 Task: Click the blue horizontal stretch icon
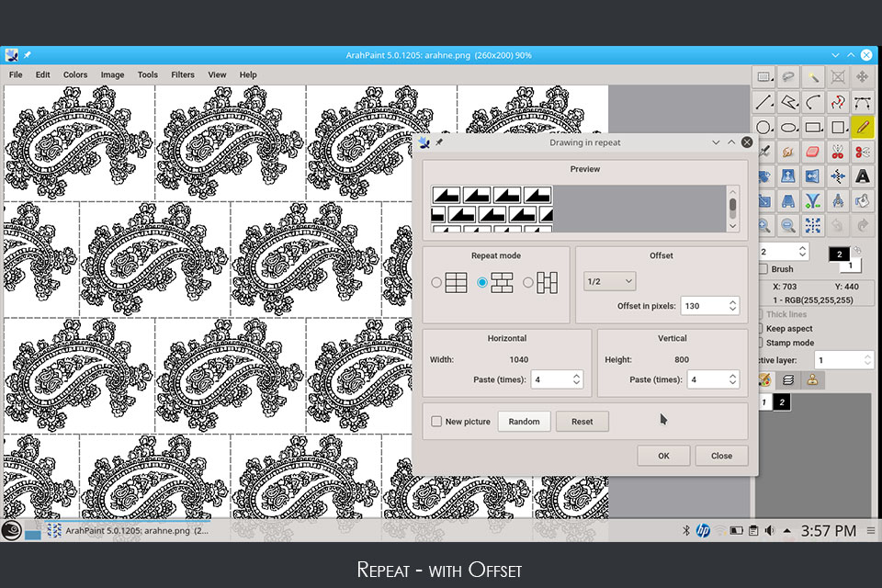813,176
